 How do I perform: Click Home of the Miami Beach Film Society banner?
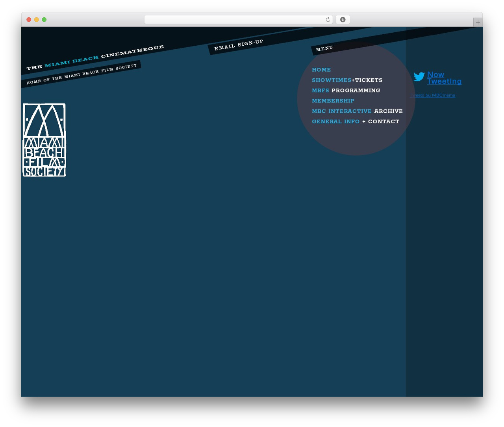(x=82, y=74)
